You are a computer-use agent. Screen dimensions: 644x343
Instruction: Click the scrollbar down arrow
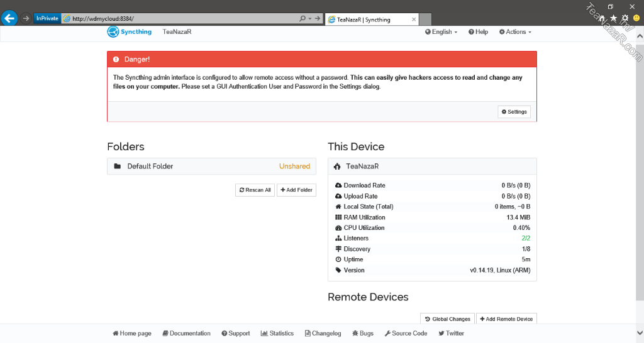point(640,333)
